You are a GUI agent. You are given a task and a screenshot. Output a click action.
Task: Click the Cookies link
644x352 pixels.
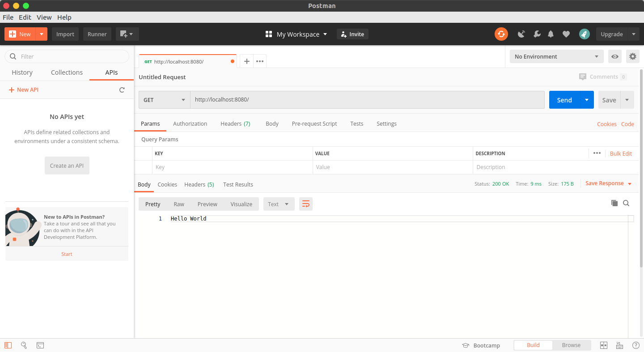pos(607,124)
